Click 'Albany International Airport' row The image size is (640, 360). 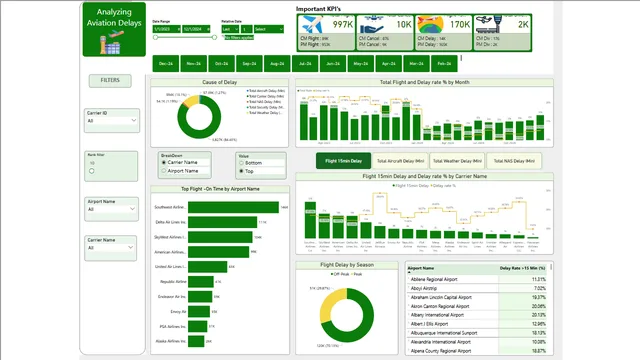(x=477, y=315)
